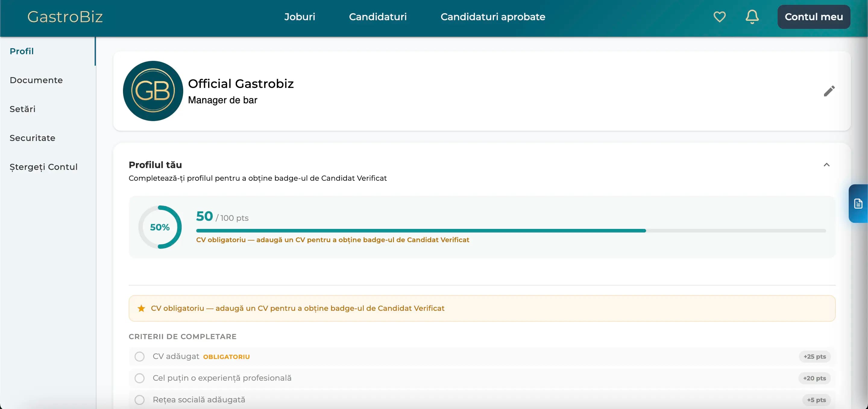Click the yellow CV obligatoriu banner
Image resolution: width=868 pixels, height=409 pixels.
(x=482, y=308)
